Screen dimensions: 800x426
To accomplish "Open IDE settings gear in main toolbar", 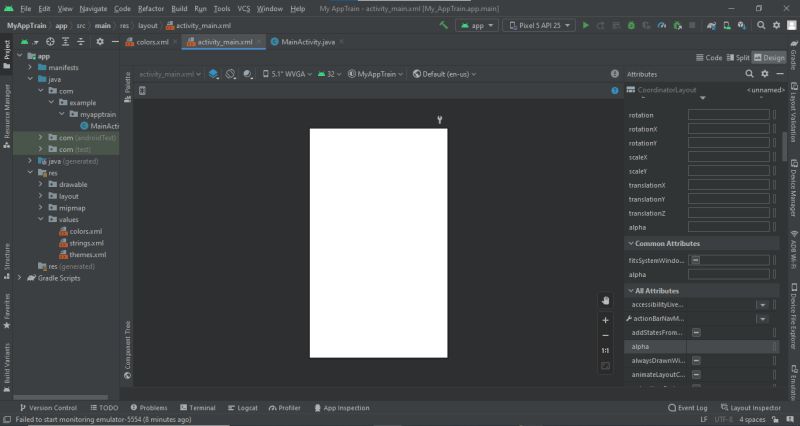I will pyautogui.click(x=776, y=25).
